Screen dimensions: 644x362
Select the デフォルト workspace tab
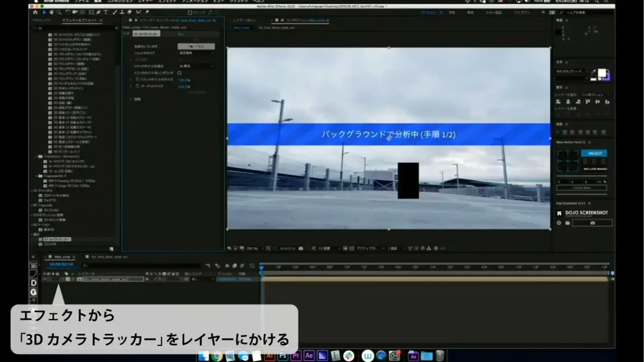click(x=428, y=12)
